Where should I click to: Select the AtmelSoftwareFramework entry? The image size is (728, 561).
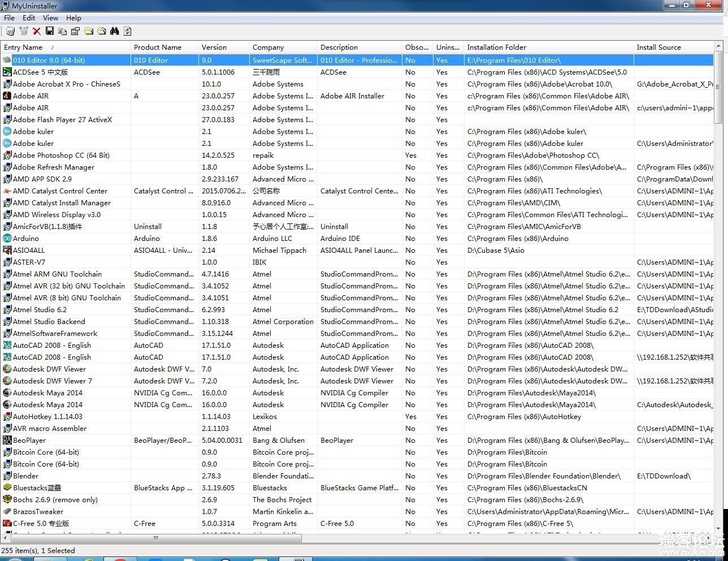(x=55, y=333)
